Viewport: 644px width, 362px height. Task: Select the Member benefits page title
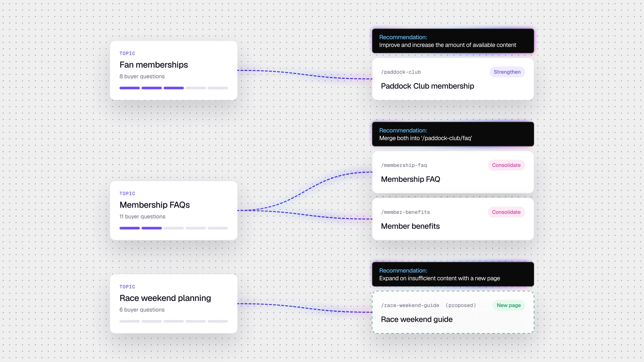click(x=410, y=226)
